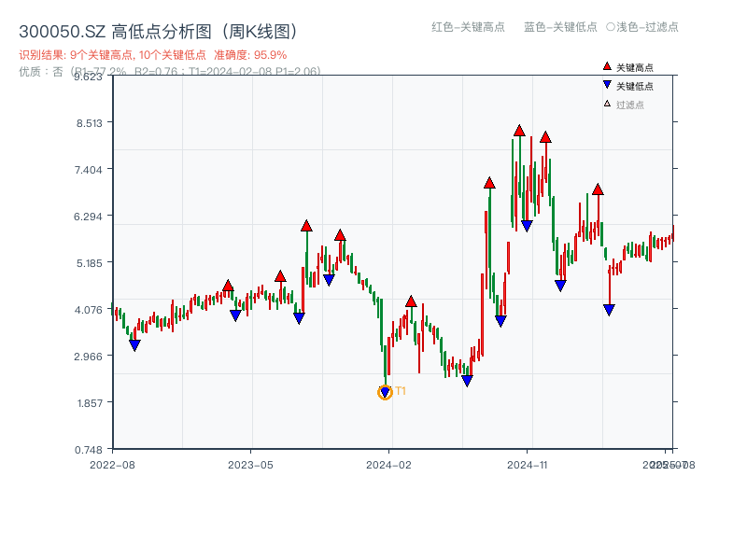Viewport: 747px width, 560px height.
Task: Select the blue low marker near 4.8 in late 2023
Action: pos(329,280)
